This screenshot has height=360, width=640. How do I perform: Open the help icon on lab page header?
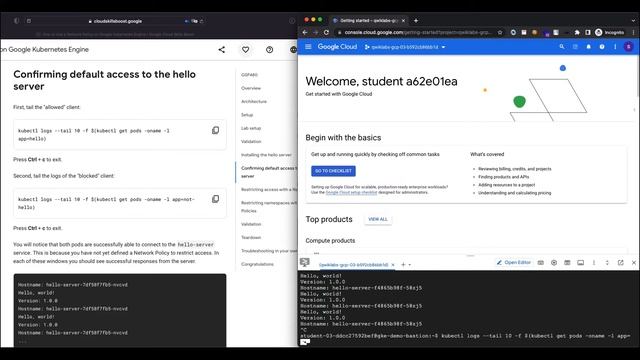click(x=269, y=50)
